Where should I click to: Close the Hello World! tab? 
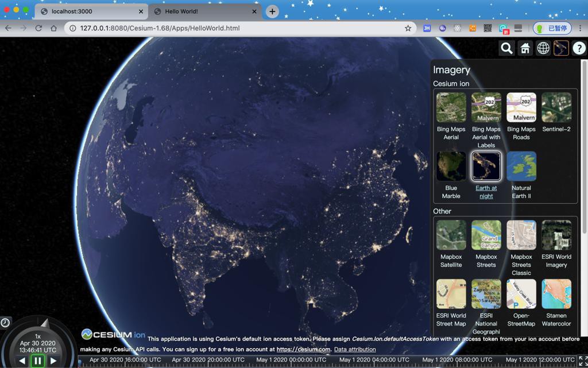[254, 11]
